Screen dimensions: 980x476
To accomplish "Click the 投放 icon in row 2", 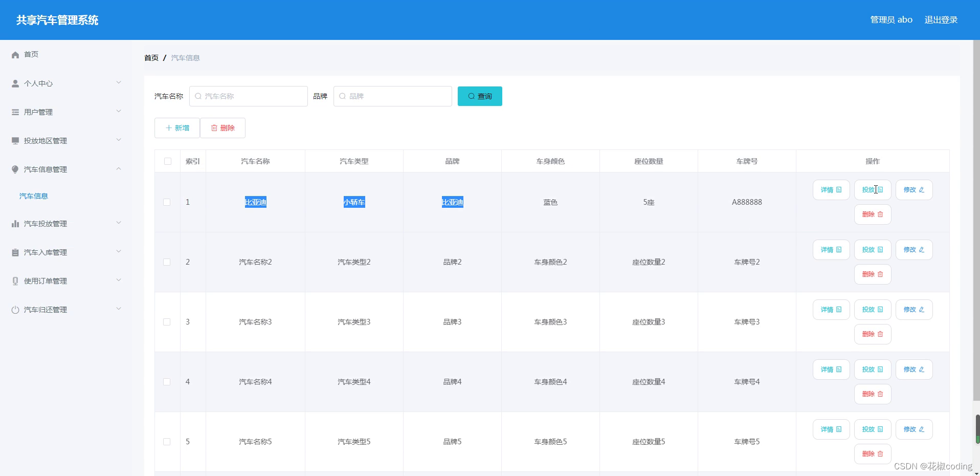I will (x=880, y=250).
